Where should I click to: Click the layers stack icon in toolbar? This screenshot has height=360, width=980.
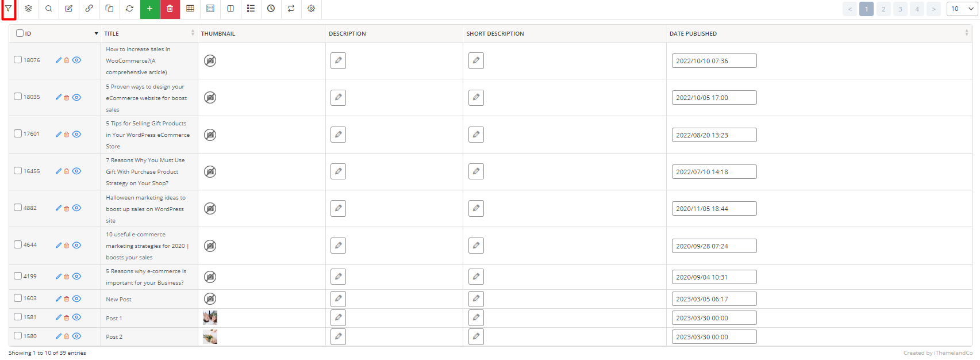pos(28,9)
